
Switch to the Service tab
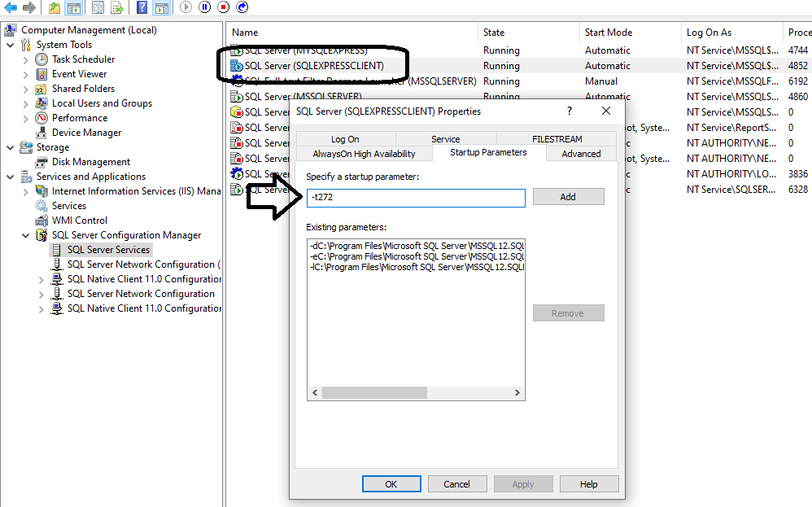click(x=445, y=139)
